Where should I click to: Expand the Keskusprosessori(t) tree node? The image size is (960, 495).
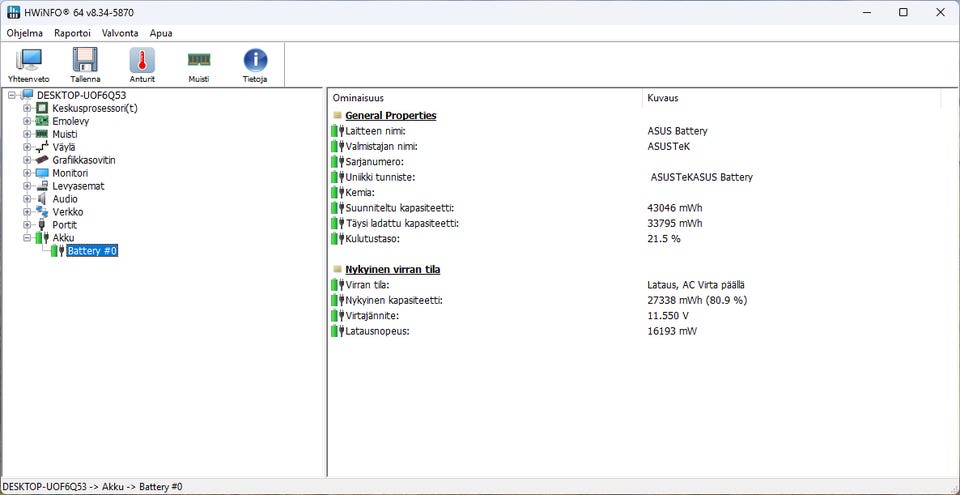coord(26,108)
